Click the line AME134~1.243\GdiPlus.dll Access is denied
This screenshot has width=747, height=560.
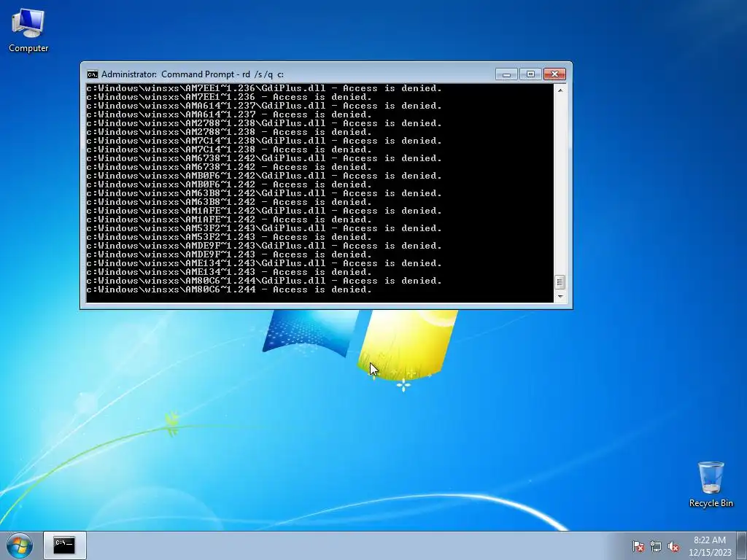point(264,263)
